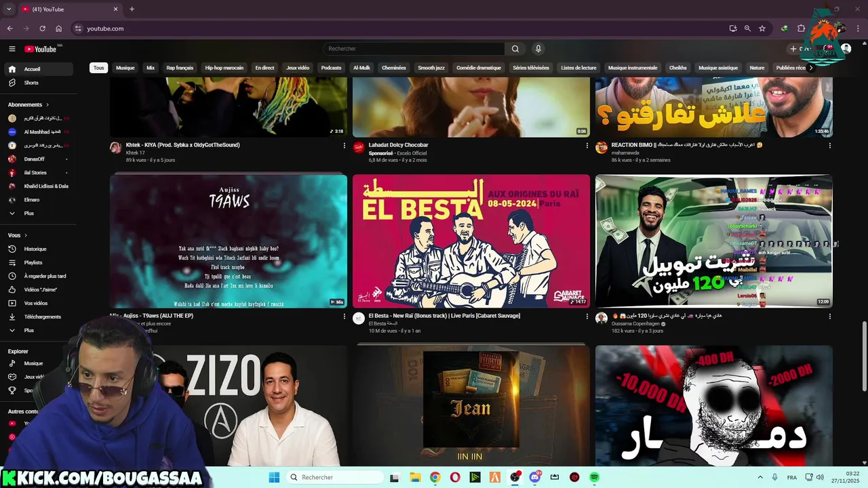The width and height of the screenshot is (868, 488).
Task: Click the youtube.com address bar
Action: [400, 28]
